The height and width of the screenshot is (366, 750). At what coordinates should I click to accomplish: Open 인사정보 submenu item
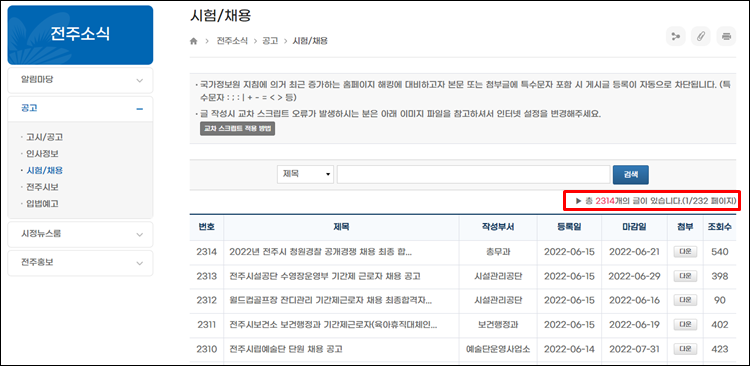(43, 154)
